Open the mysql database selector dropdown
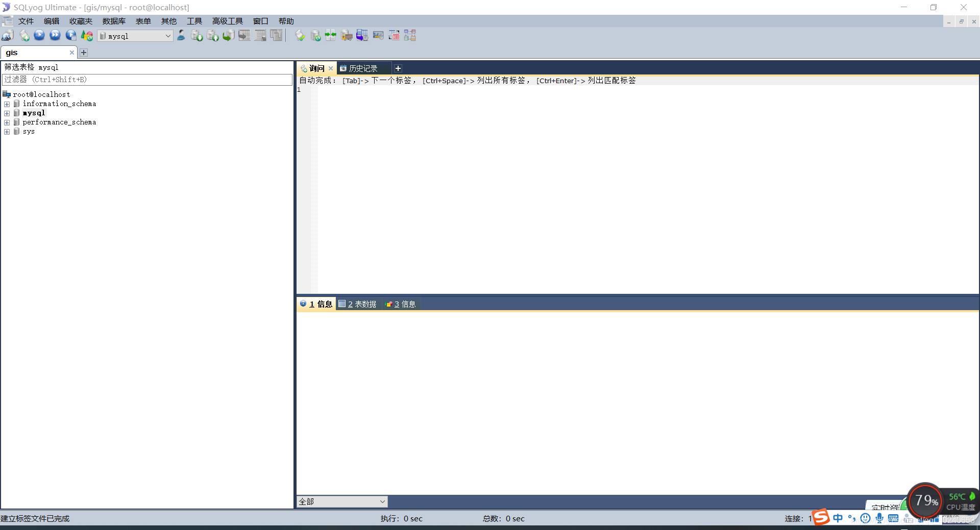 [135, 36]
